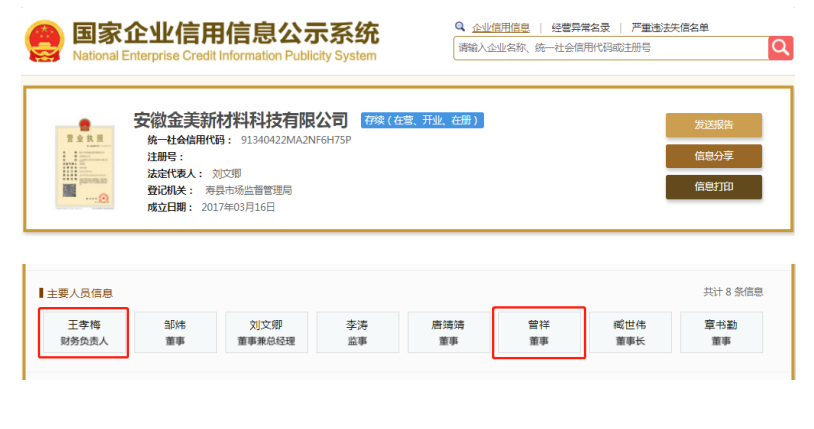Click the National Enterprise Credit Information Publicity System subtitle
The image size is (814, 429).
click(x=224, y=56)
